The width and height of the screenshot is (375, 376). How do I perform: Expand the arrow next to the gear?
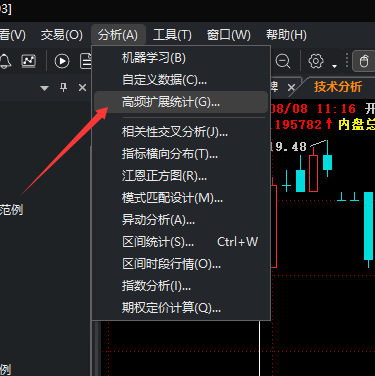point(334,66)
